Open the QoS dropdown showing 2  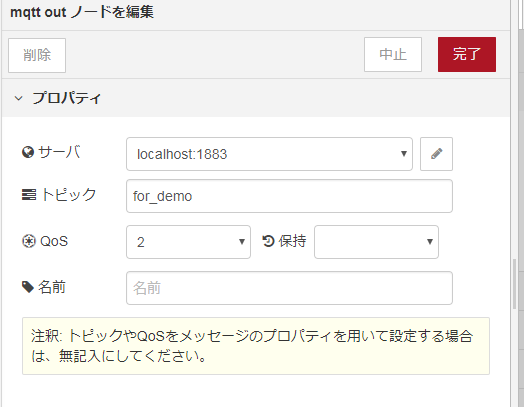click(x=188, y=242)
